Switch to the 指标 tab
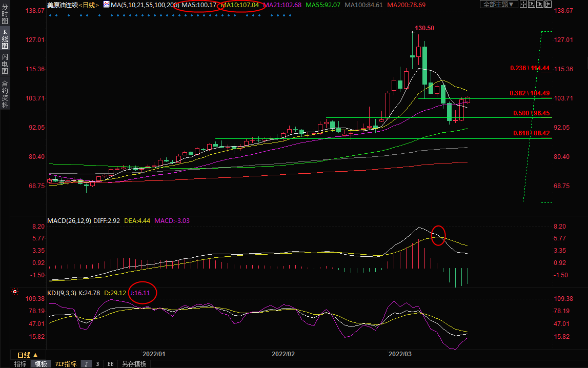 click(21, 364)
